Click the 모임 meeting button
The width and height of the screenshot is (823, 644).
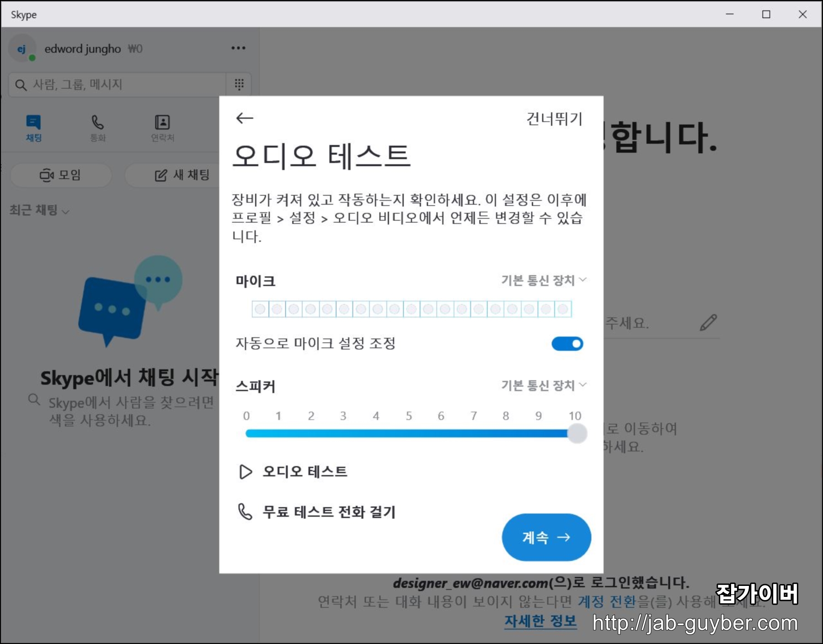click(61, 175)
